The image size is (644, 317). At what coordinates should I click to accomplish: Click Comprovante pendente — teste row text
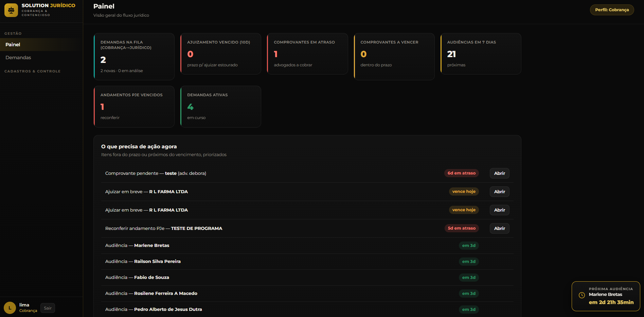pos(156,173)
